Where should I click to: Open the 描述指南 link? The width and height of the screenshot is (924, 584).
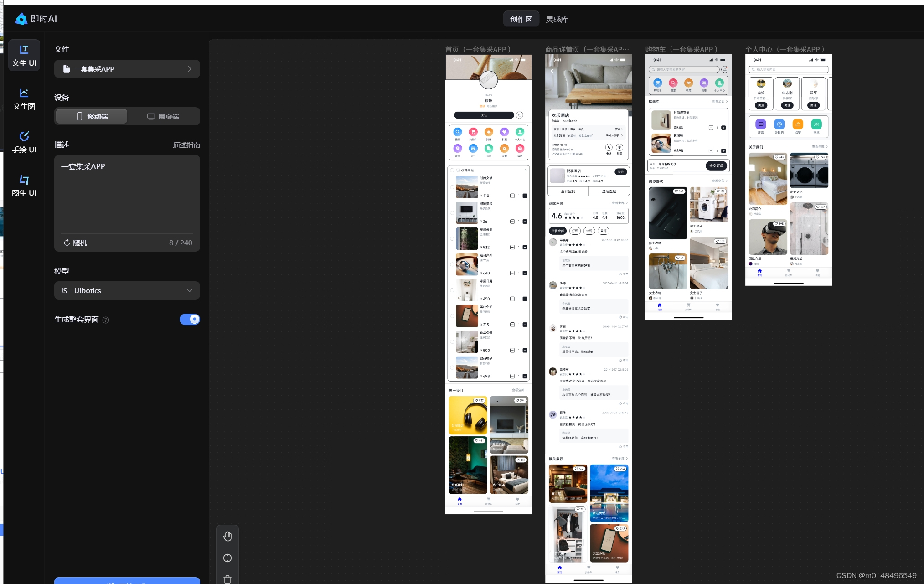click(x=186, y=145)
